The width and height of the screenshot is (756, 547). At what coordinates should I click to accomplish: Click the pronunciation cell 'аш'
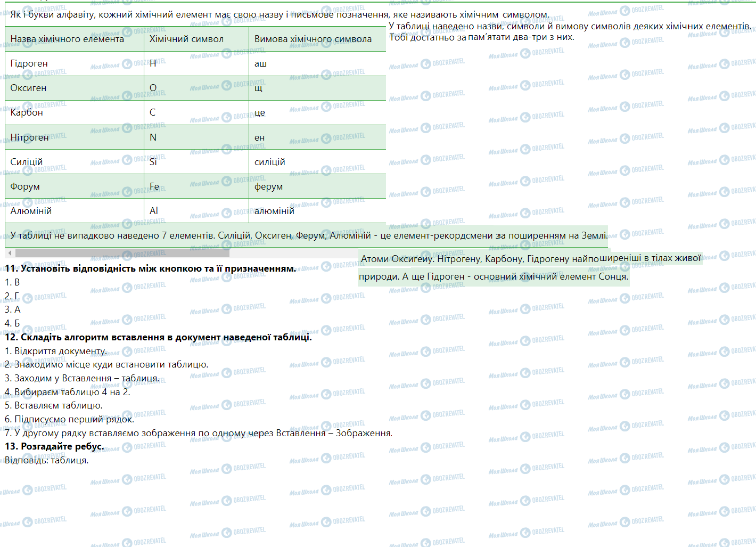tap(317, 63)
